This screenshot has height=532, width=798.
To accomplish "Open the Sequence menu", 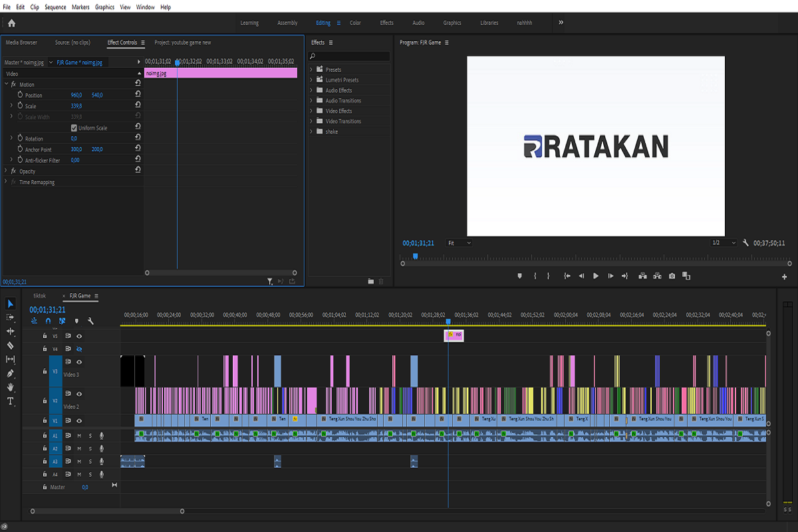I will 55,7.
